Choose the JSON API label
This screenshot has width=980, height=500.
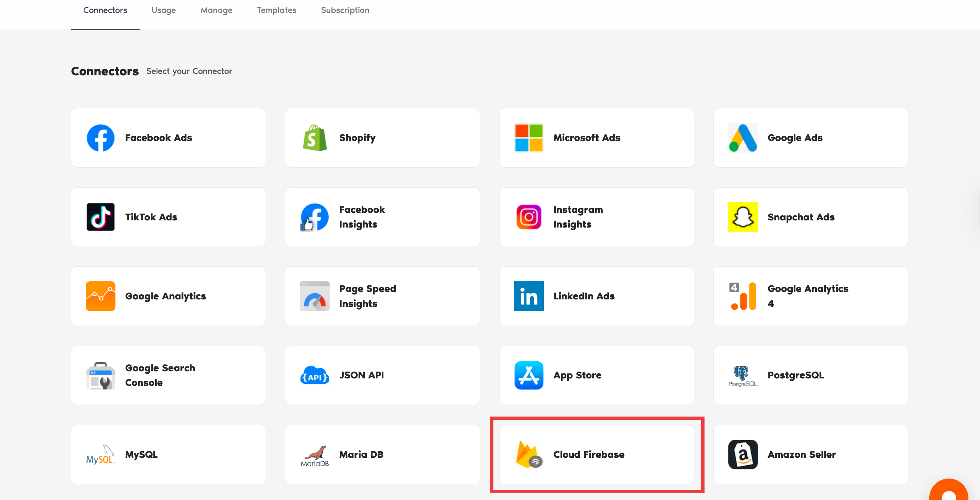pos(361,375)
